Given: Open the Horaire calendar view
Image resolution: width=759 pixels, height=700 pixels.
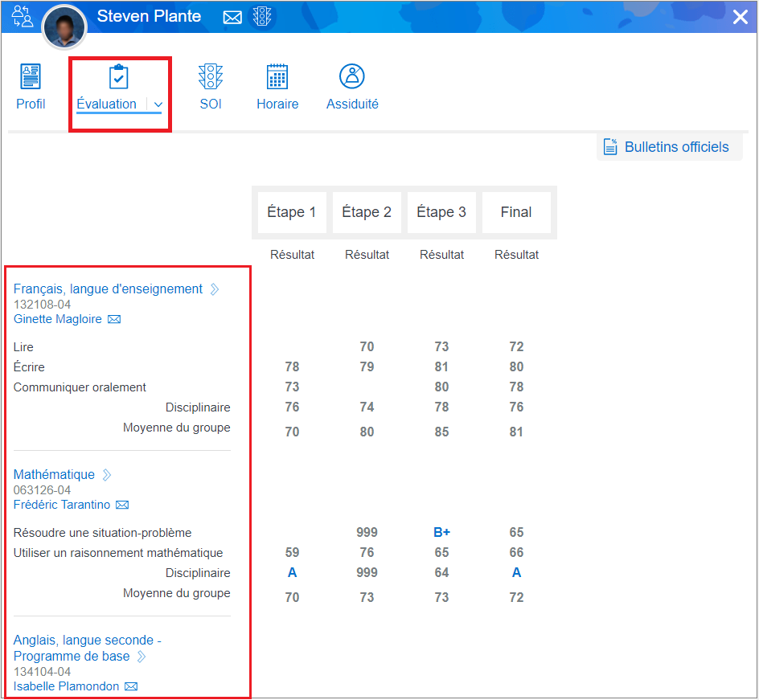Looking at the screenshot, I should (277, 88).
